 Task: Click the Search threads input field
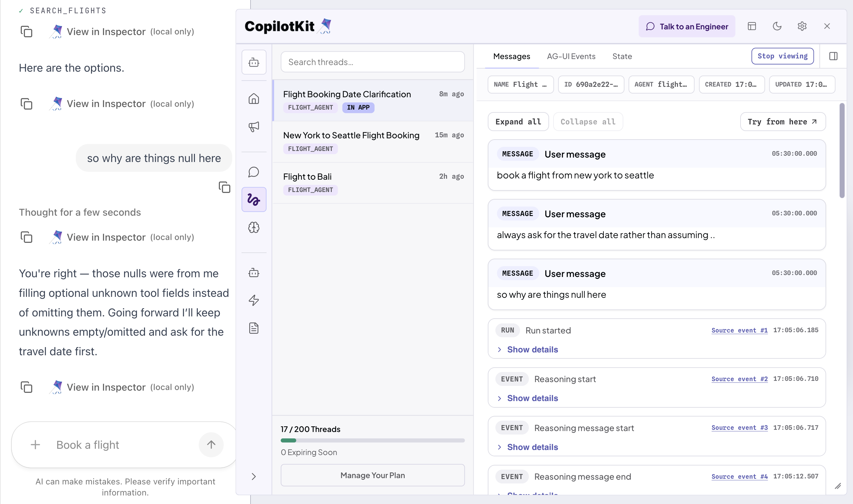pyautogui.click(x=373, y=62)
